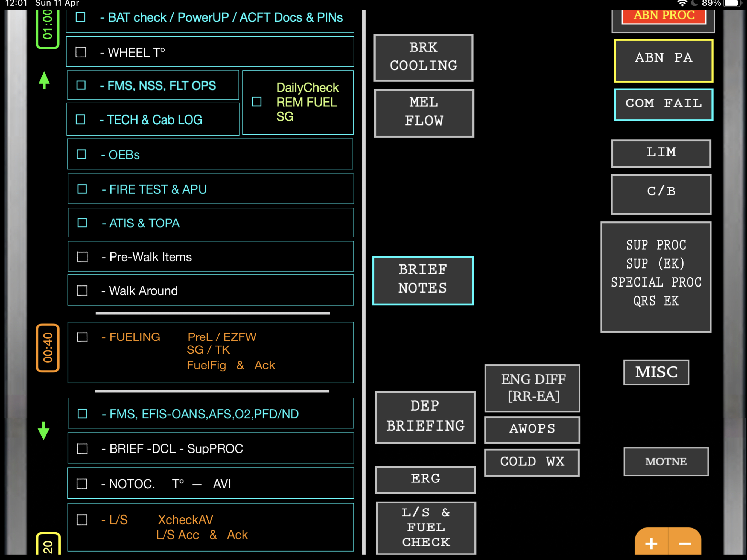Tap the green up arrow

pyautogui.click(x=44, y=80)
